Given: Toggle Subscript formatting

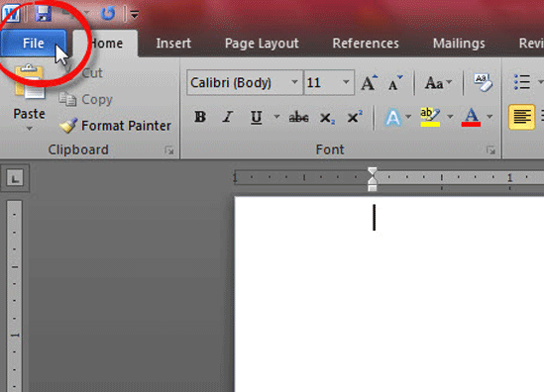Looking at the screenshot, I should coord(327,118).
